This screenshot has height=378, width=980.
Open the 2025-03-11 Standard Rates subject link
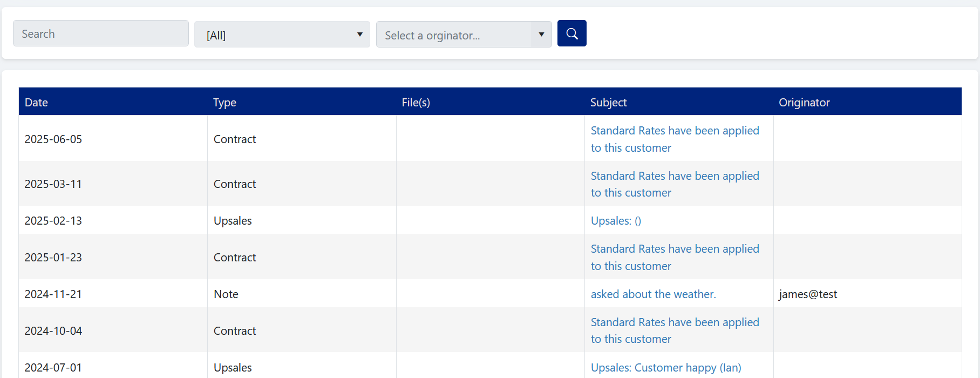click(x=674, y=177)
